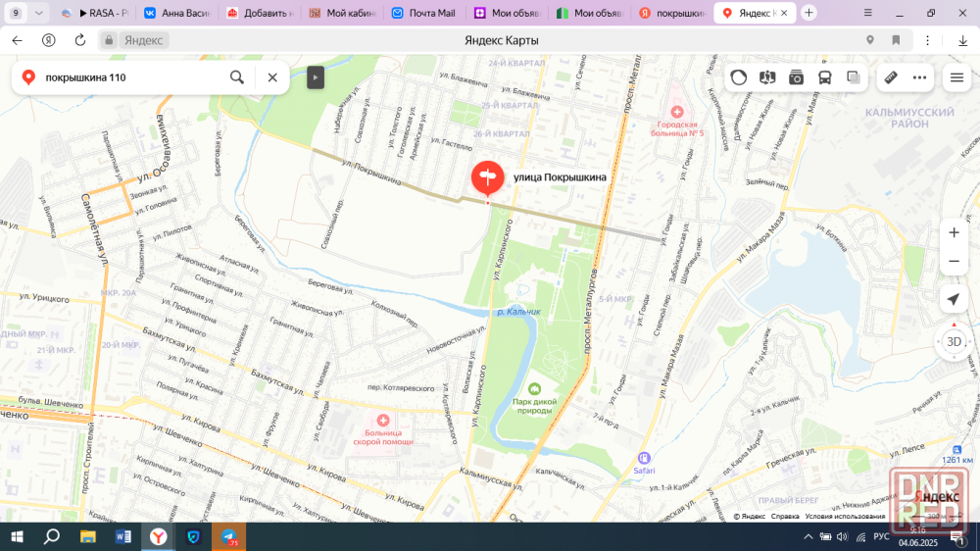
Task: Zoom out the map with minus
Action: pos(954,262)
